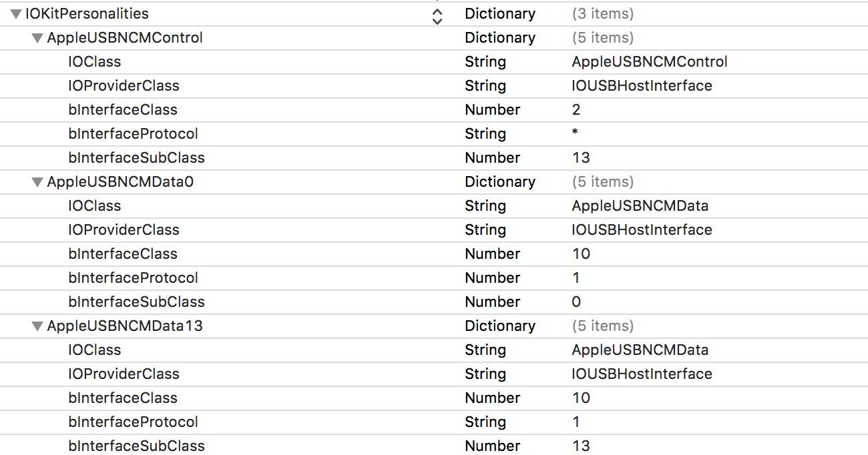
Task: Select the AppleUSBNCMData13 key label
Action: tap(125, 326)
